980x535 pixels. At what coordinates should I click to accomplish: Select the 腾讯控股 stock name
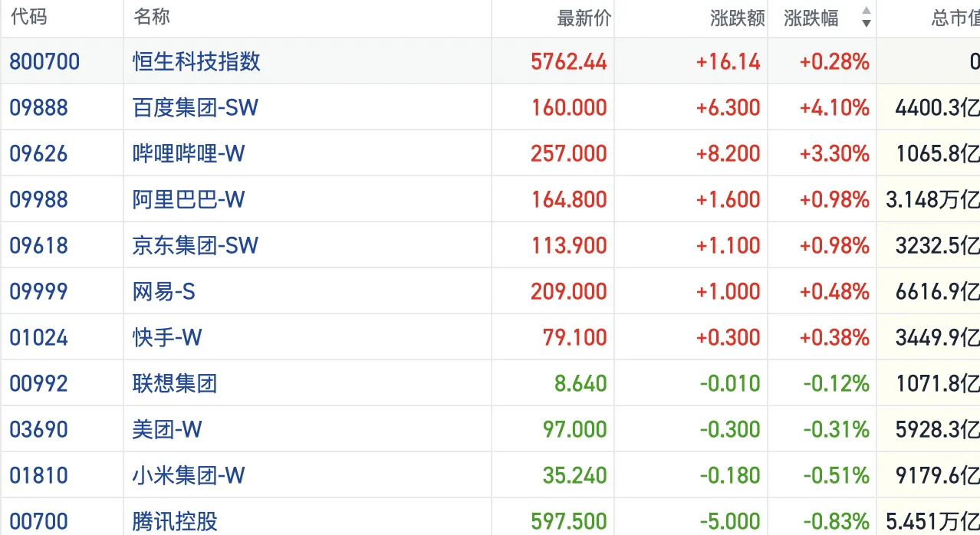coord(175,521)
